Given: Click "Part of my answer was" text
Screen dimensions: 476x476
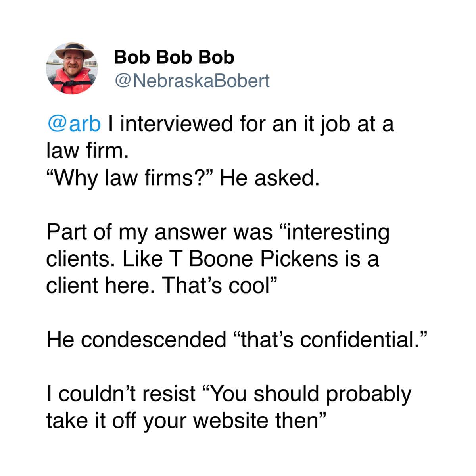Looking at the screenshot, I should point(159,232).
